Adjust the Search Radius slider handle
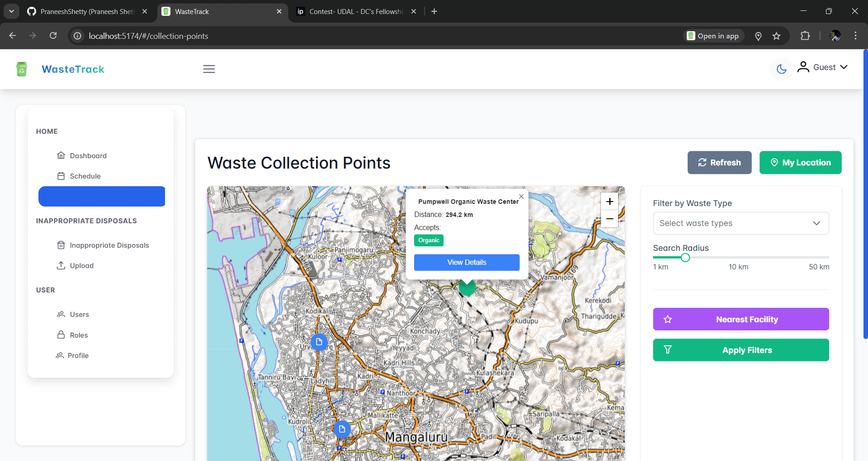 (685, 257)
